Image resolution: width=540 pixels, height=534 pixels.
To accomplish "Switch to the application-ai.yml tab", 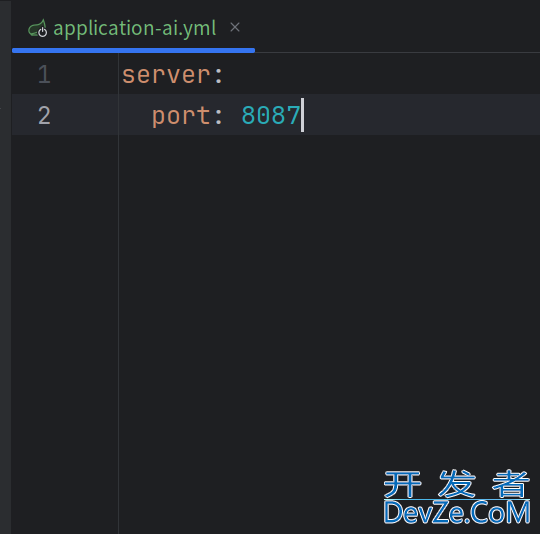I will (135, 28).
